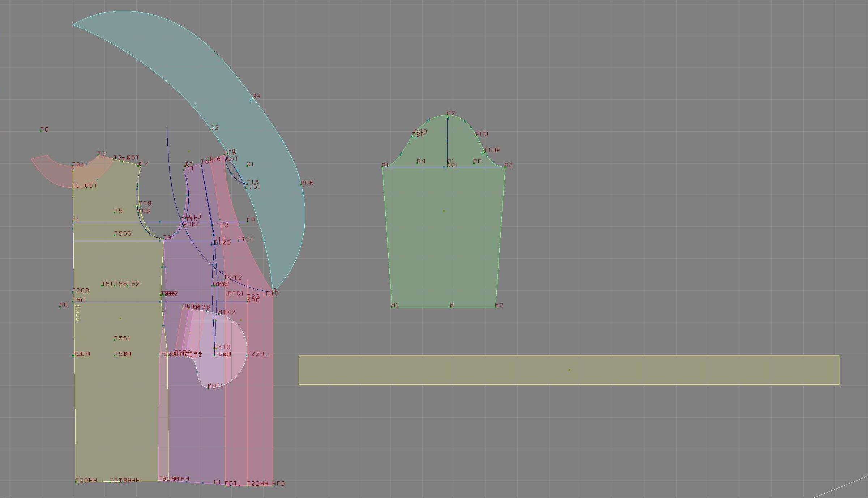
Task: Select the ВПБ point on teal arc
Action: click(x=301, y=184)
